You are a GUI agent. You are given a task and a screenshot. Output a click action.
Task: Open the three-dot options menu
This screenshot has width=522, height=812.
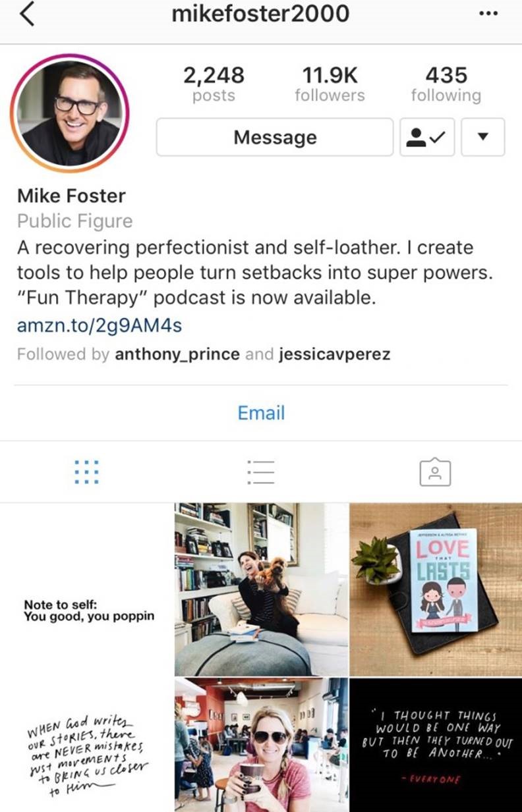(x=488, y=15)
